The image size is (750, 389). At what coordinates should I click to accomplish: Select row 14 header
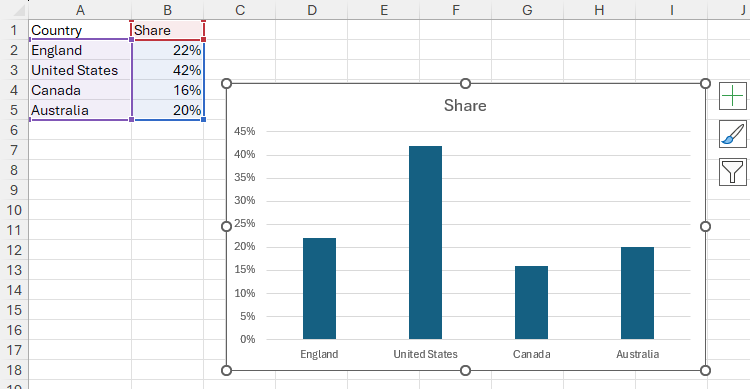[14, 290]
